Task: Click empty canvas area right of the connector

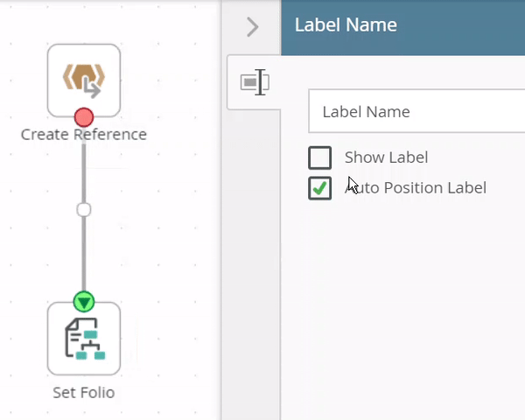Action: [x=157, y=227]
